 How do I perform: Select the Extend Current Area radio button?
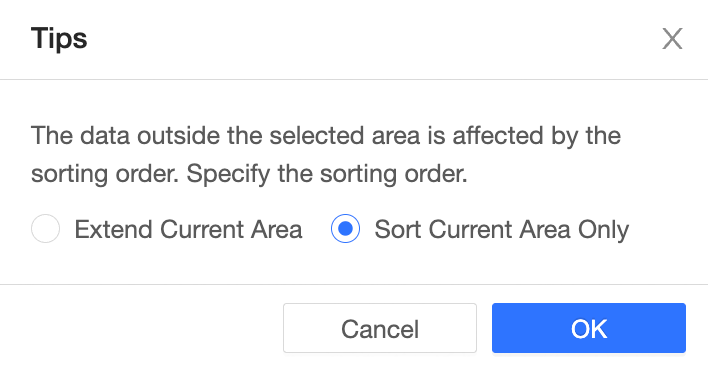[46, 228]
